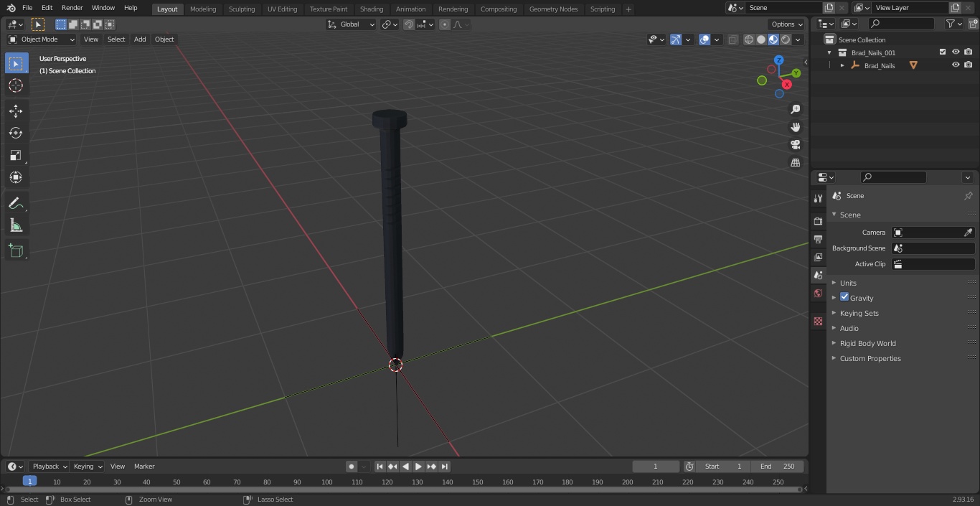The height and width of the screenshot is (506, 980).
Task: Click the viewport zoom magnifier icon
Action: pos(795,109)
